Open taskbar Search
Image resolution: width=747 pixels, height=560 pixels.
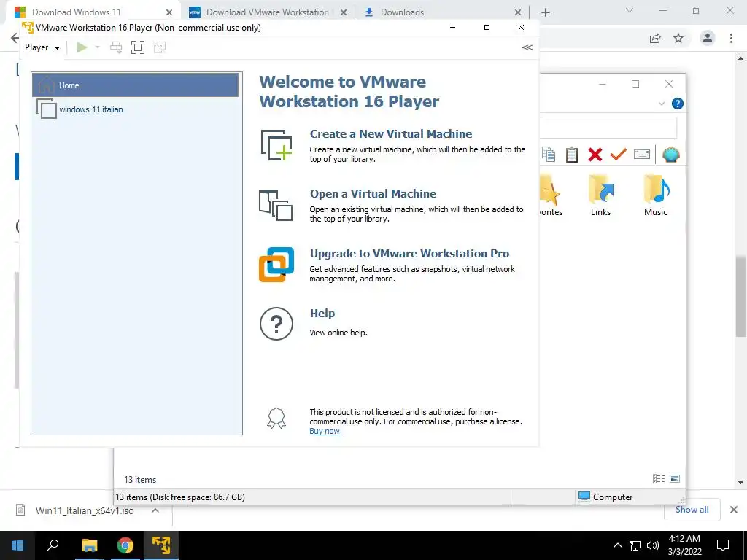(x=53, y=545)
